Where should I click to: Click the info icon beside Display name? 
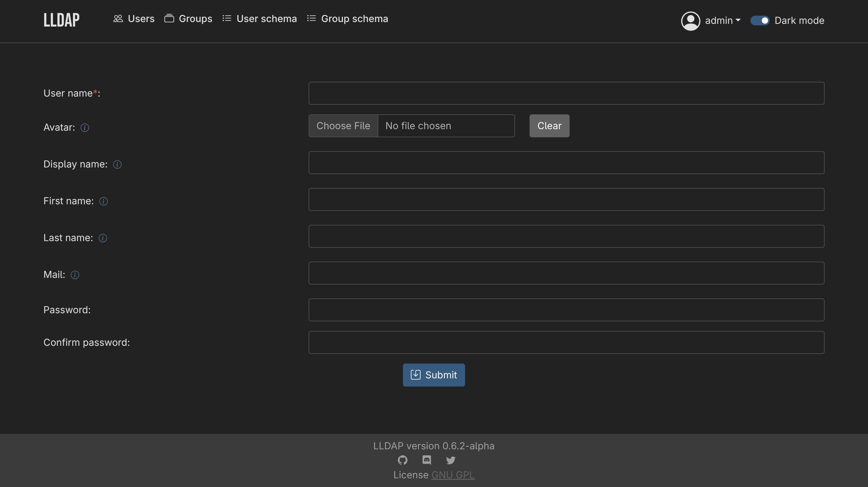[x=117, y=164]
